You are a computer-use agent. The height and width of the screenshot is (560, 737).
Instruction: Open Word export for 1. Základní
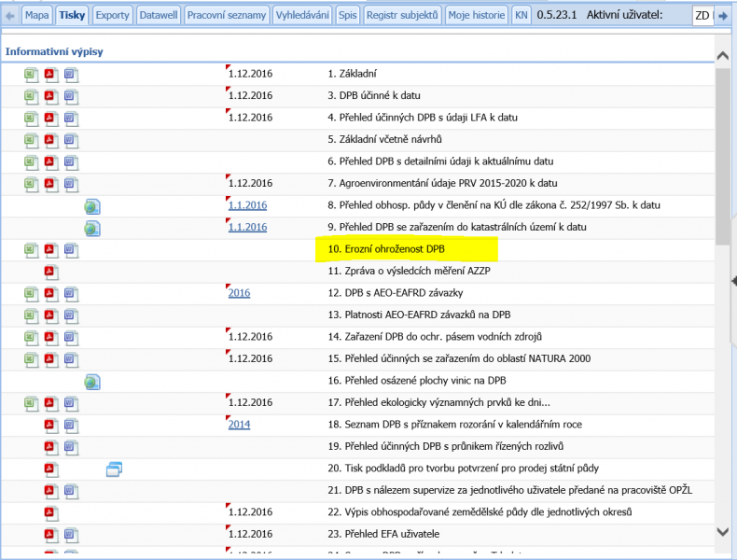(71, 74)
